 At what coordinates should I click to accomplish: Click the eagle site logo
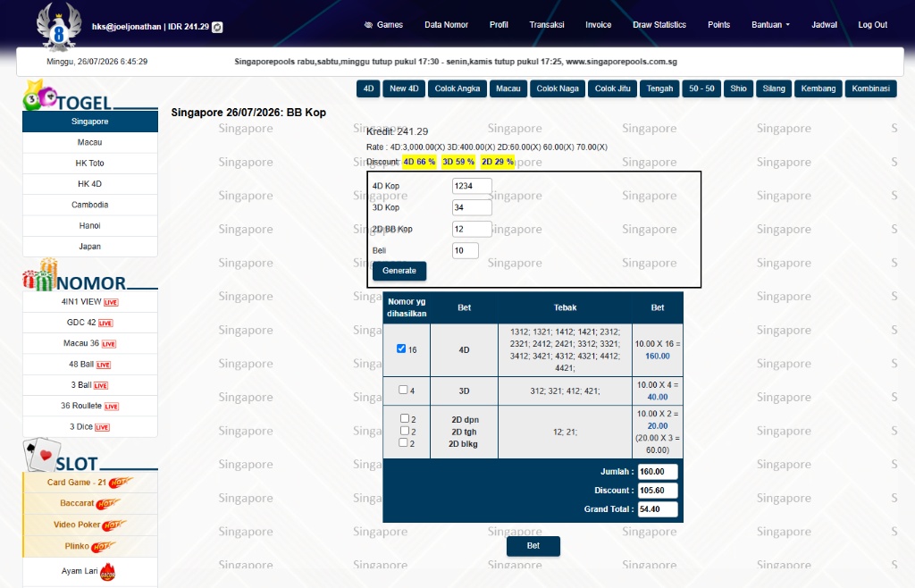pos(58,26)
